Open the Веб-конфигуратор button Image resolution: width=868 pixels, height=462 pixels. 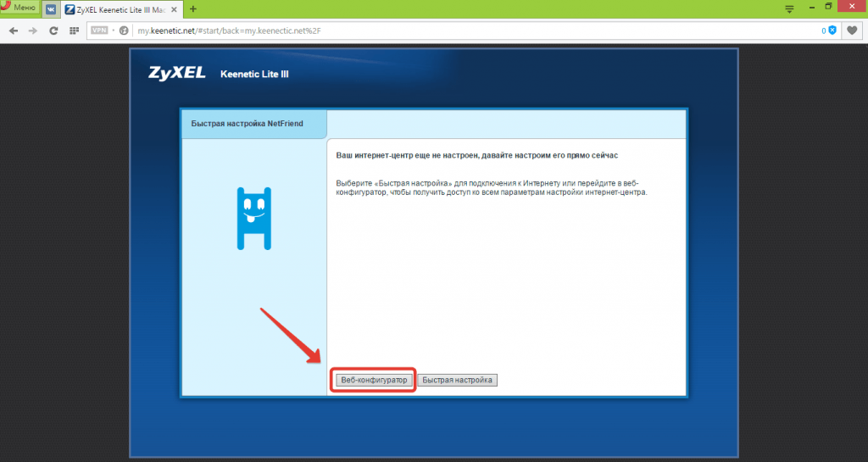[x=374, y=380]
